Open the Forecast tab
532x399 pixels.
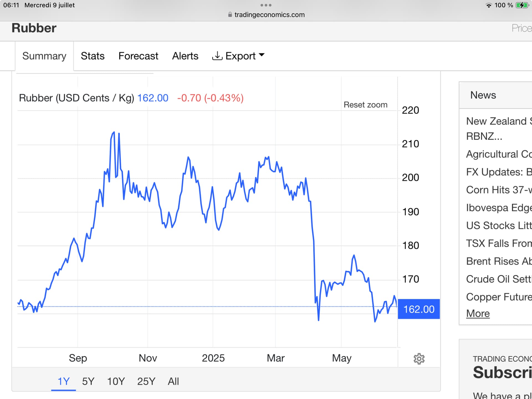[x=138, y=56]
